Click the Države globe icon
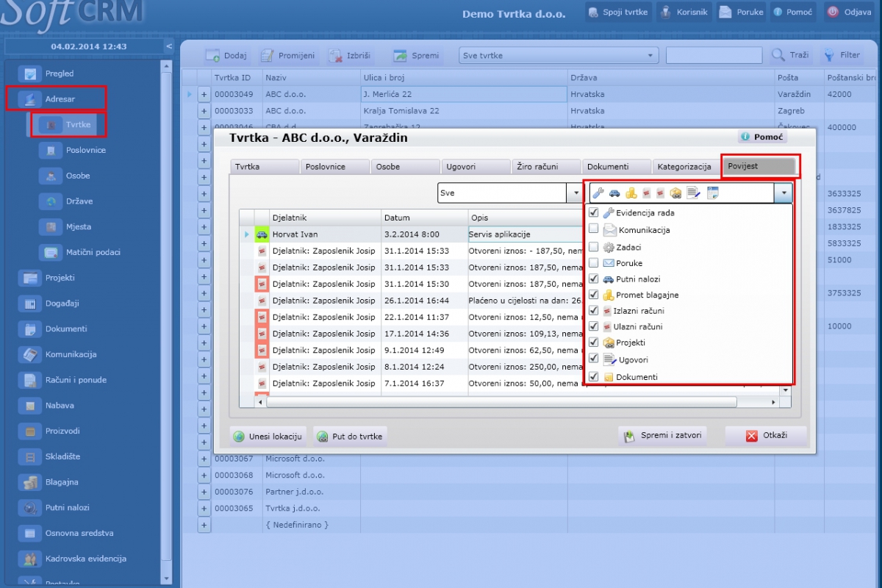 pyautogui.click(x=51, y=201)
